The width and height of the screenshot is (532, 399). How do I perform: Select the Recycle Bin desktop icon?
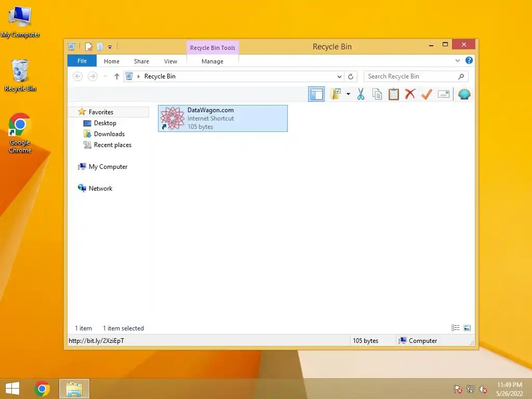click(20, 75)
